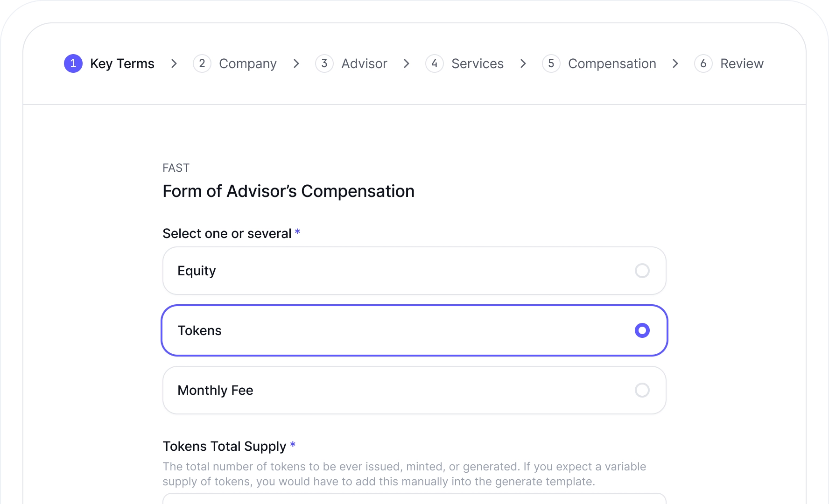Click the step 5 circle icon
The width and height of the screenshot is (829, 504).
(x=551, y=63)
